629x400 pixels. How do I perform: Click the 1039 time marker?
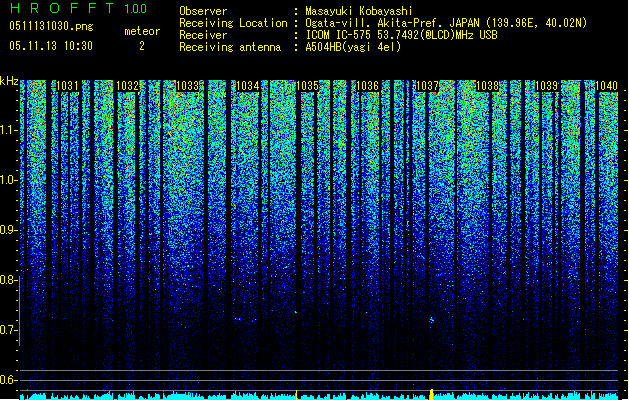point(547,86)
